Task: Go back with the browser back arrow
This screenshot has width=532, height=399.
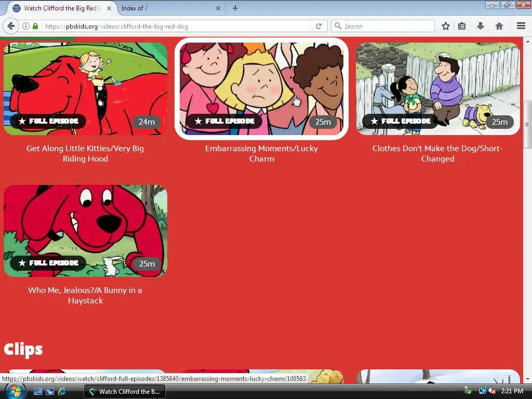Action: 11,26
